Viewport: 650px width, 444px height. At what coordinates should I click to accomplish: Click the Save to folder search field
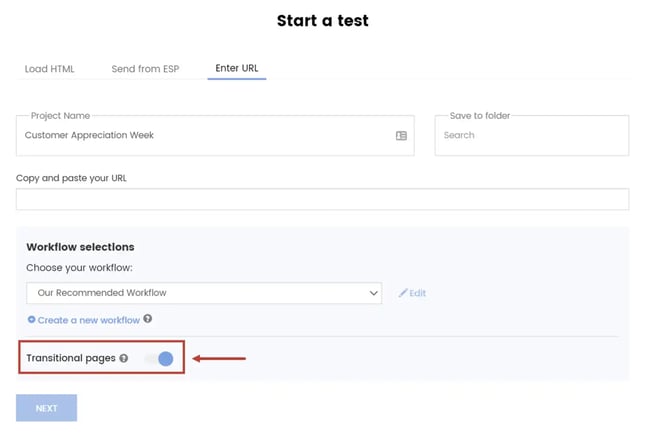(531, 136)
